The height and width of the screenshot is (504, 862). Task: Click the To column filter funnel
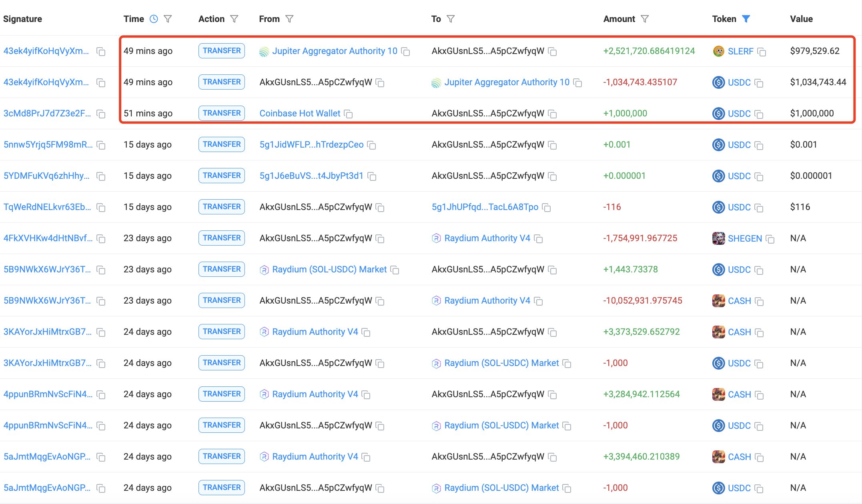click(x=451, y=19)
